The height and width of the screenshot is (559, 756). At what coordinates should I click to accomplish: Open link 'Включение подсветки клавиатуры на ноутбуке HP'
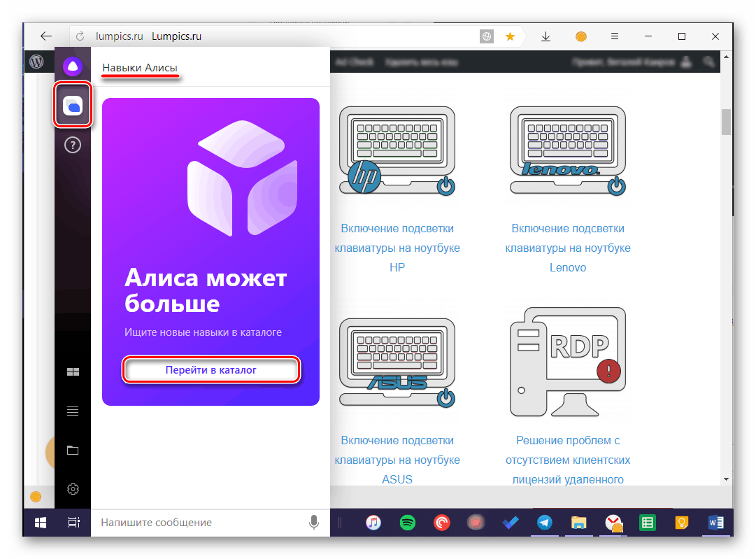coord(397,248)
